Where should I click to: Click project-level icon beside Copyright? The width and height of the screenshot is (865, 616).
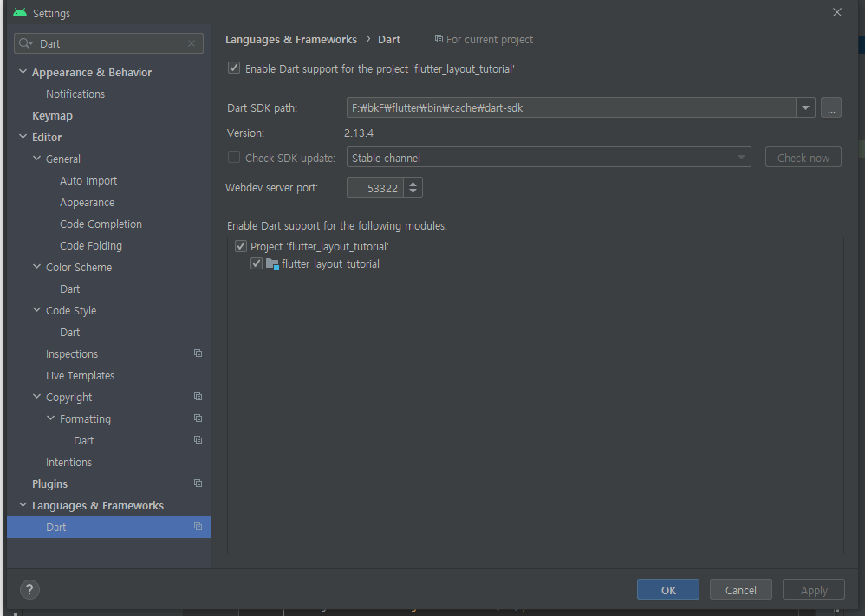198,397
